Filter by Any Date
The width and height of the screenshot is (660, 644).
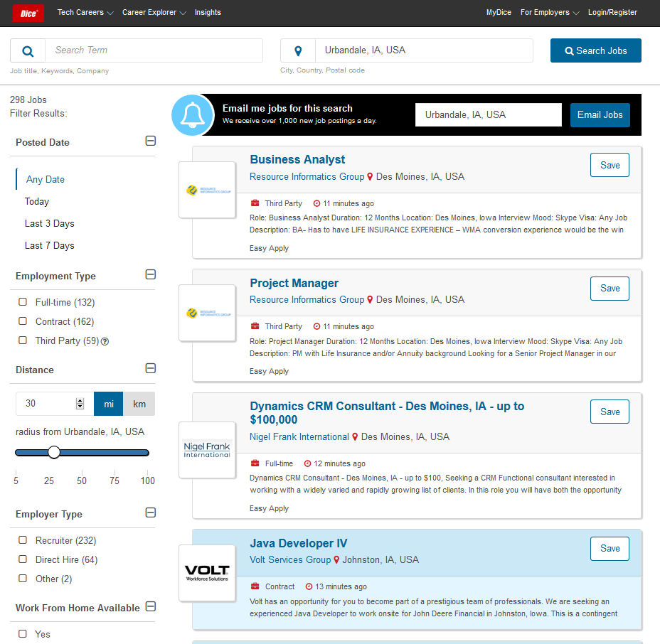(45, 180)
